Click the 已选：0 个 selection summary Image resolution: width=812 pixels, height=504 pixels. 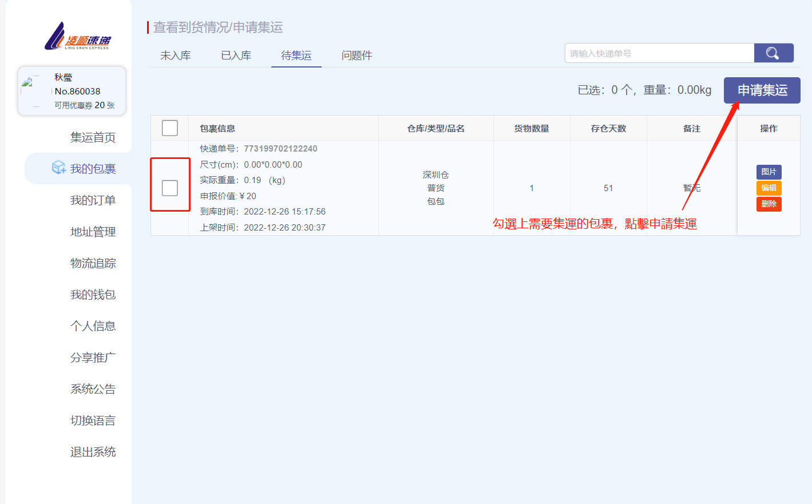605,90
